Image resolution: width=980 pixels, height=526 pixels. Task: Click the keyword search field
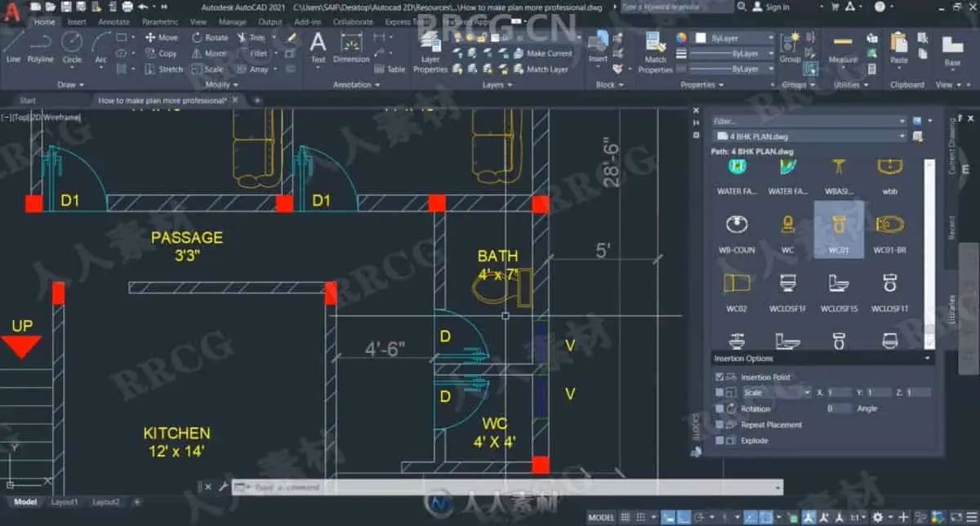676,7
